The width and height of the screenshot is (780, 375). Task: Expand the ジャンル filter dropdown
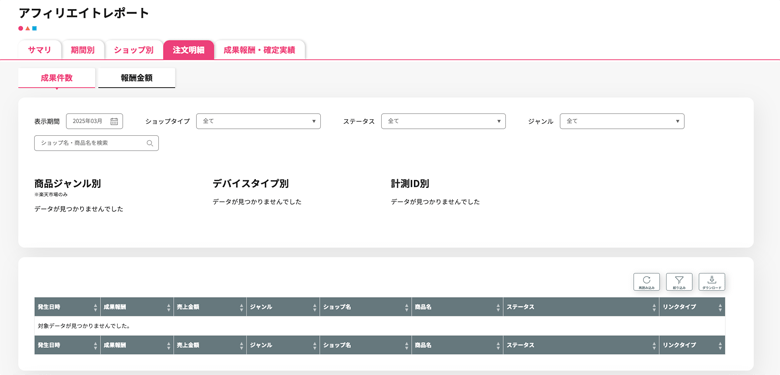[622, 121]
